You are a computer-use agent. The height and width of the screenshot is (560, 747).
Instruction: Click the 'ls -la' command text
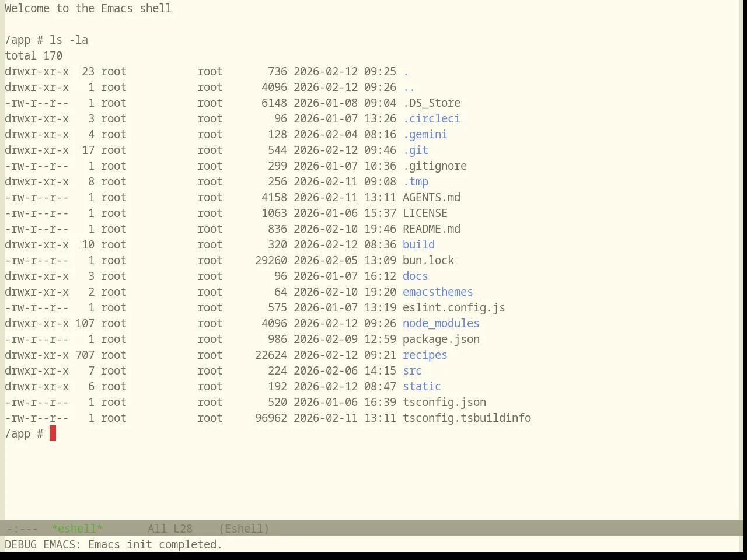tap(69, 40)
